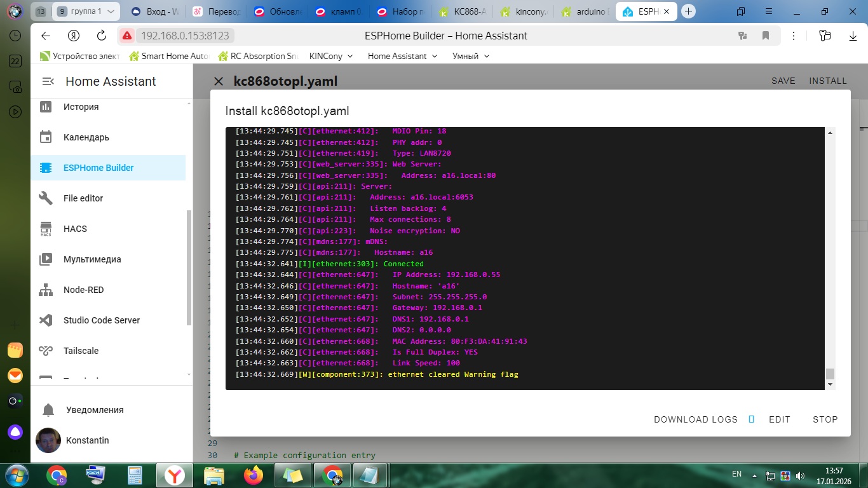868x488 pixels.
Task: Expand the Умный bookmarks folder
Action: 471,56
